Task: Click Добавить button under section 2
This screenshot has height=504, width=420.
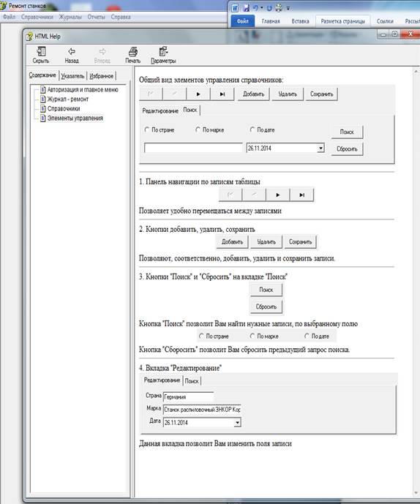Action: tap(232, 241)
